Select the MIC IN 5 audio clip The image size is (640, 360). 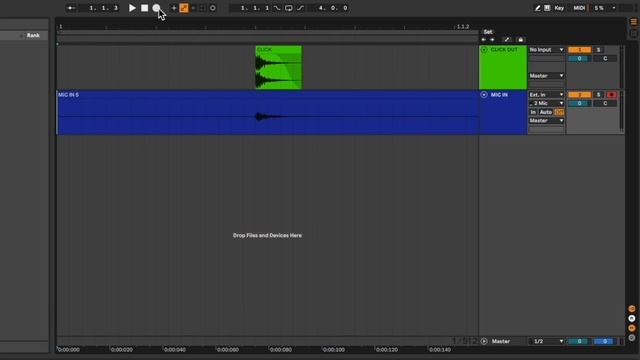(267, 112)
